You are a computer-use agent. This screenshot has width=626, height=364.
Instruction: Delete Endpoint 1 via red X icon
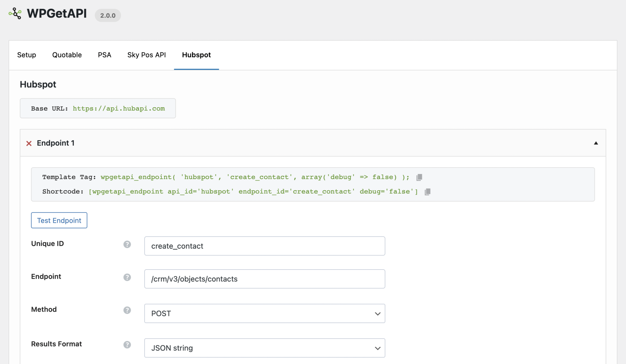pyautogui.click(x=29, y=143)
